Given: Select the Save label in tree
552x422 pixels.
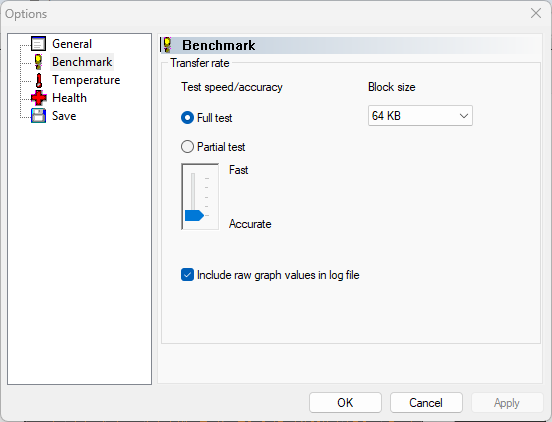Looking at the screenshot, I should tap(64, 116).
